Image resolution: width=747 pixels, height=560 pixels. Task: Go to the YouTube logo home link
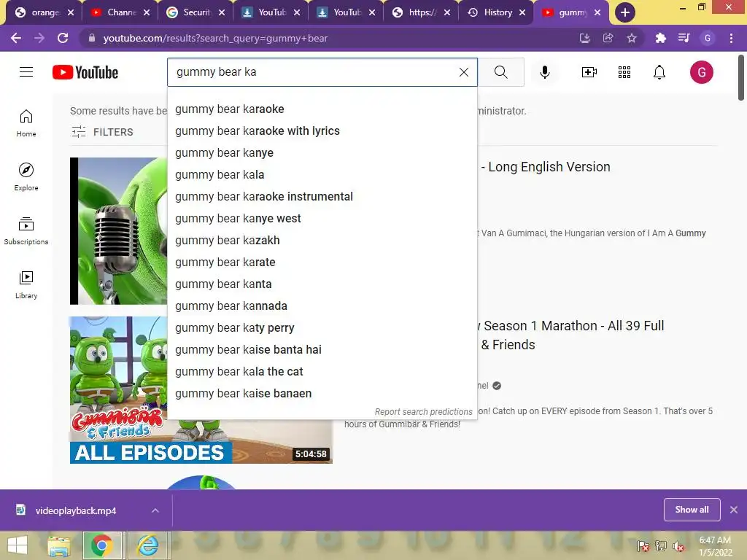click(85, 72)
